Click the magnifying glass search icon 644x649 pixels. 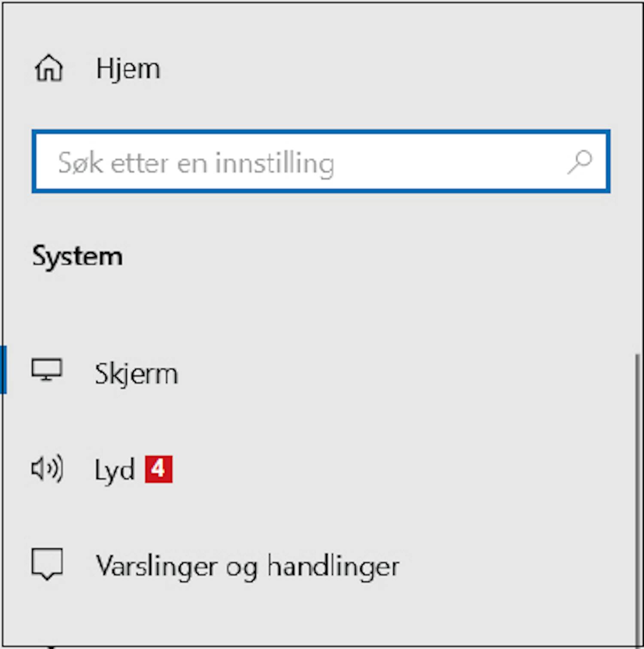tap(580, 162)
